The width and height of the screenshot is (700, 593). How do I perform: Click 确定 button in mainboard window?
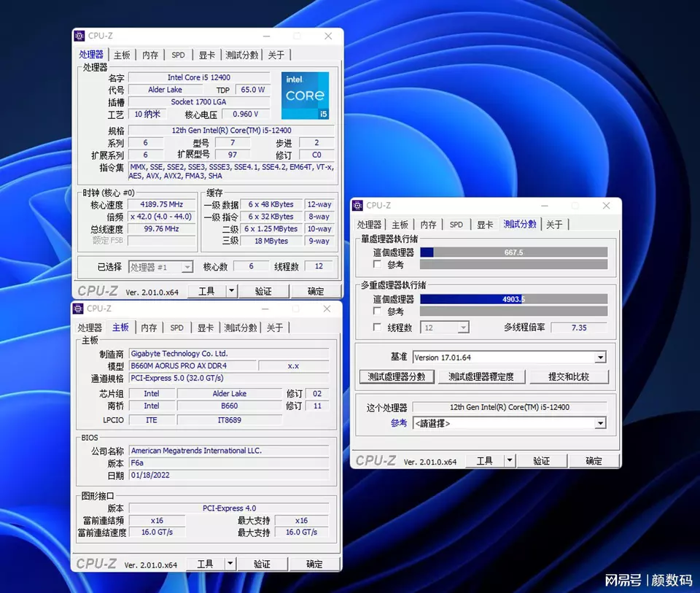[x=314, y=564]
